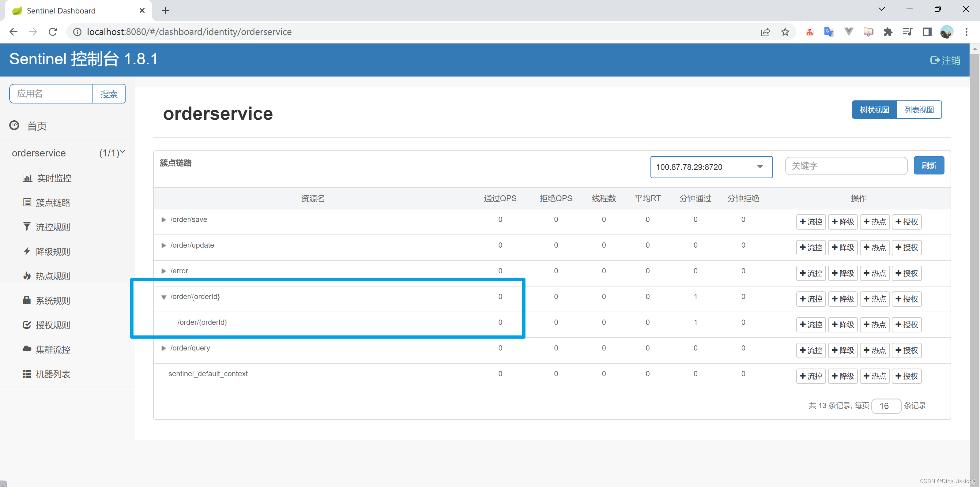
Task: Add 热点 rule for /order/update
Action: pyautogui.click(x=875, y=248)
